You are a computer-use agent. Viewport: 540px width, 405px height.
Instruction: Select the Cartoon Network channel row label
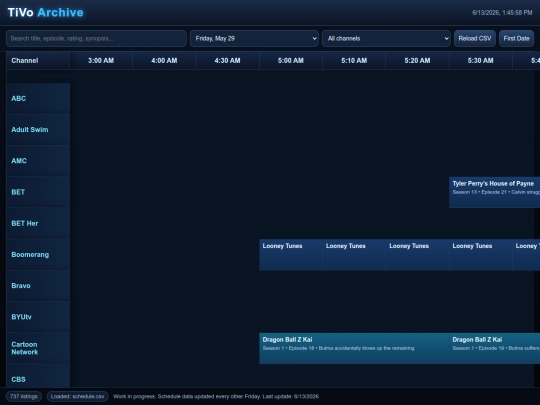point(38,348)
